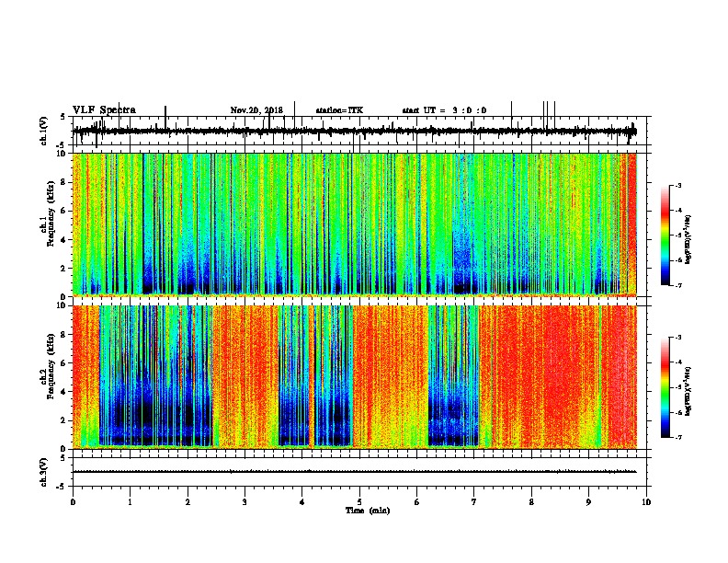728x563 pixels.
Task: Click the ch.3 voltage waveform trace
Action: [355, 472]
